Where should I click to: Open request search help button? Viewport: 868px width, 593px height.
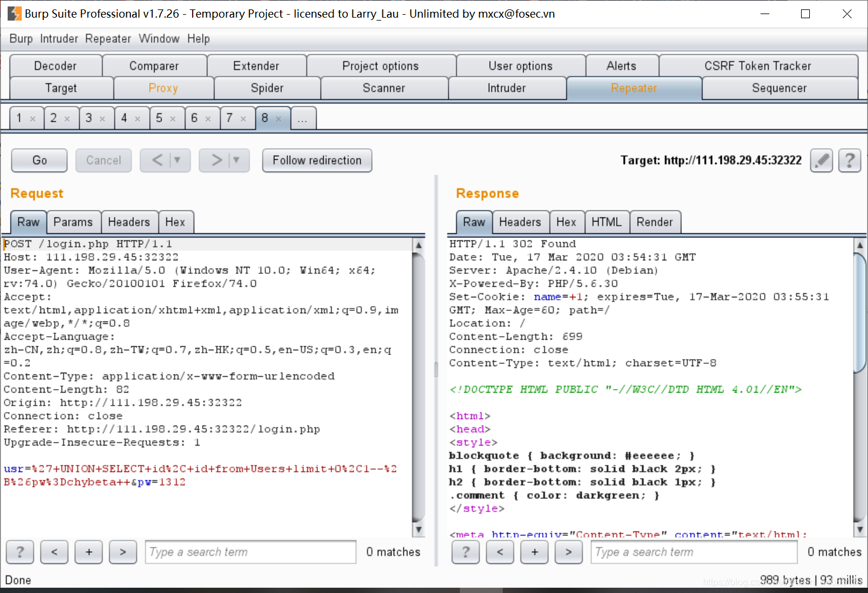[x=20, y=552]
